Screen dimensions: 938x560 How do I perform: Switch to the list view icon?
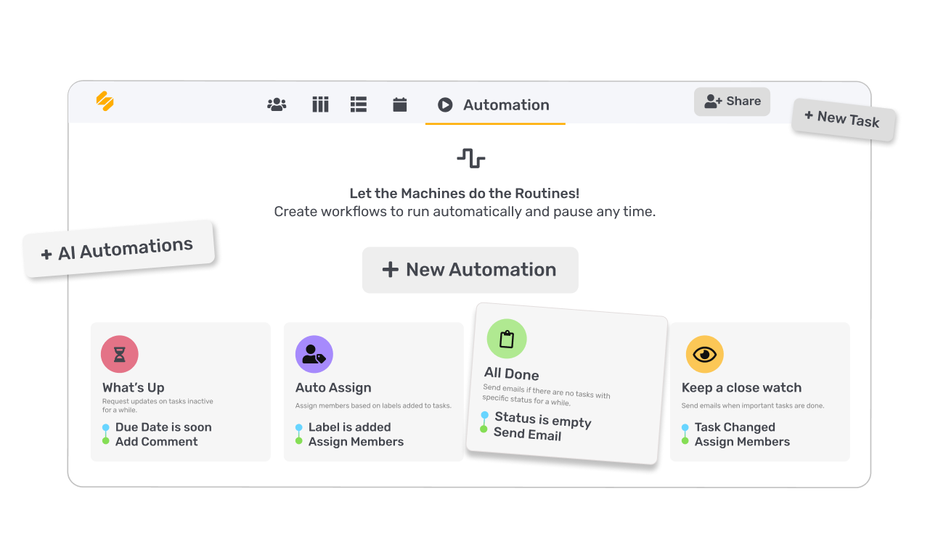[359, 104]
